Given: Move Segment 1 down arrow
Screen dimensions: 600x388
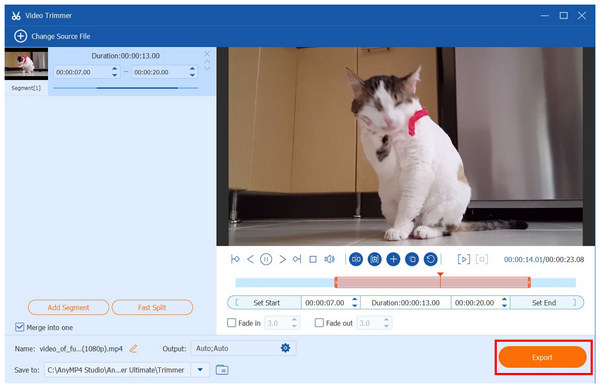Looking at the screenshot, I should click(207, 68).
